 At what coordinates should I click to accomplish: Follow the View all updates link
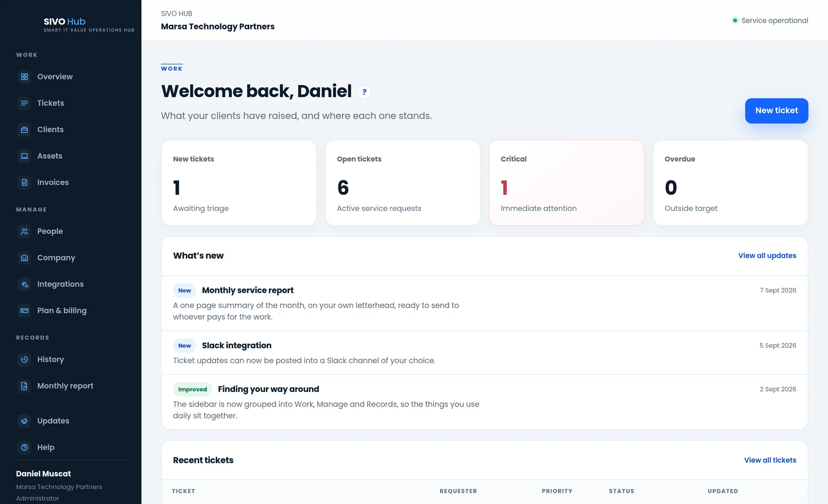[767, 255]
